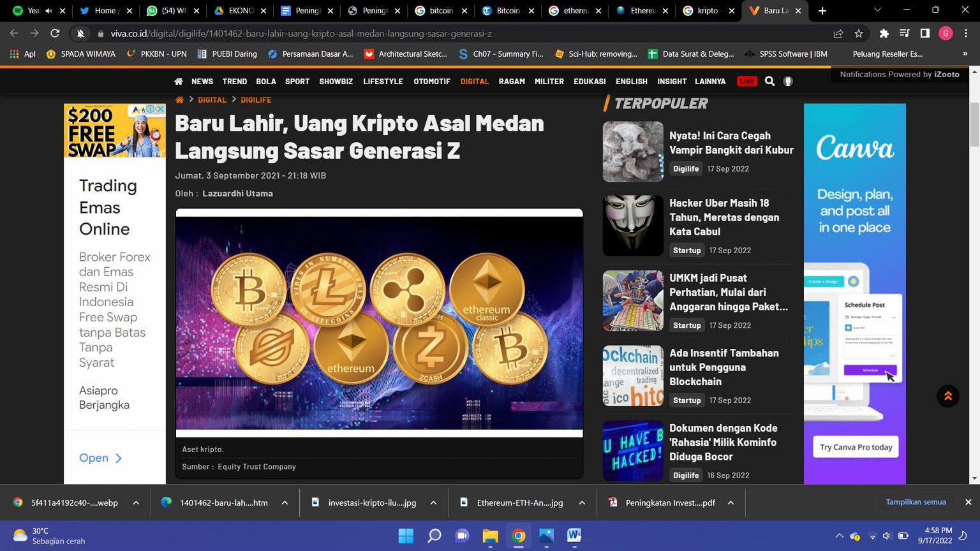The width and height of the screenshot is (980, 551).
Task: Open Photos app from taskbar
Action: pyautogui.click(x=546, y=536)
